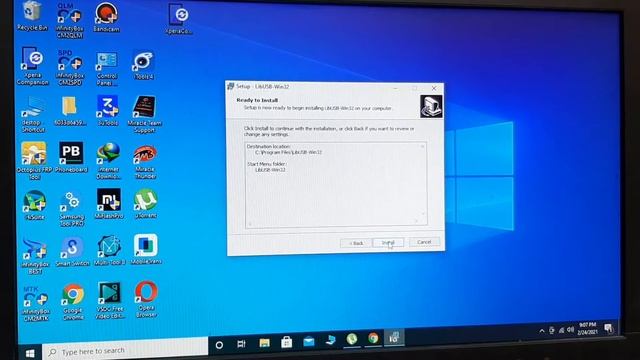Click the Cortana circle on the taskbar
The image size is (640, 360).
[x=219, y=345]
